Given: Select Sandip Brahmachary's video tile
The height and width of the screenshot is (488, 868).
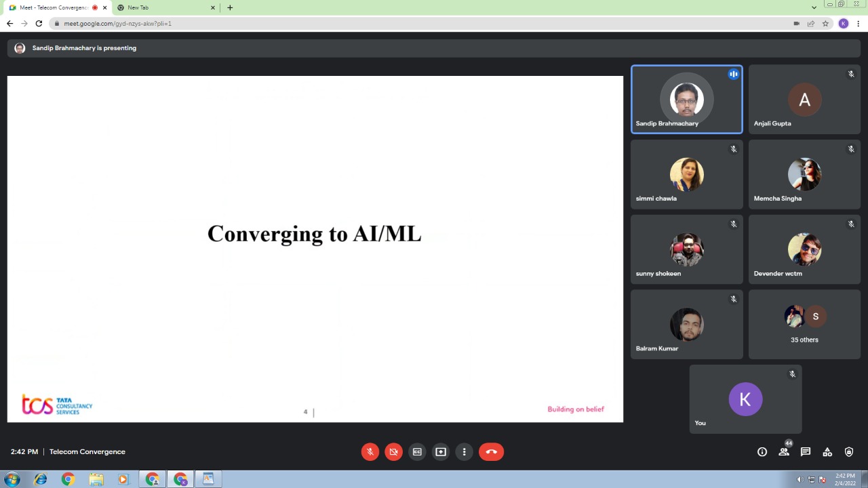Looking at the screenshot, I should click(686, 100).
